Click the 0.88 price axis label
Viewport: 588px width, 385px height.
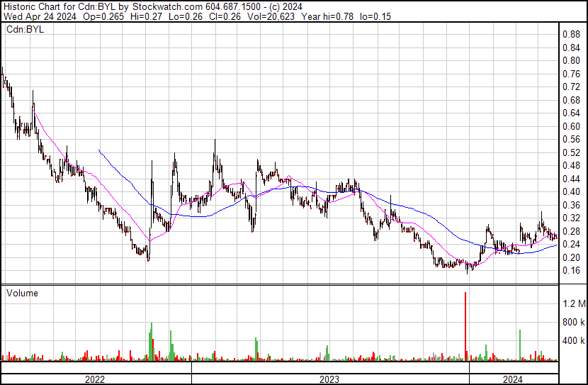point(570,34)
